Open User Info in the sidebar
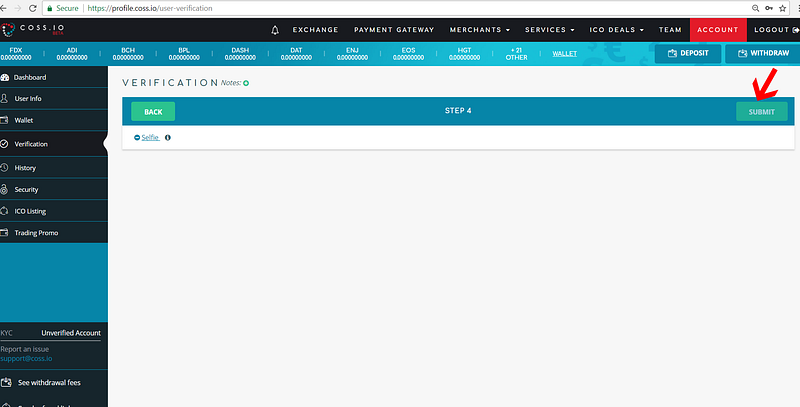The image size is (800, 407). 54,98
